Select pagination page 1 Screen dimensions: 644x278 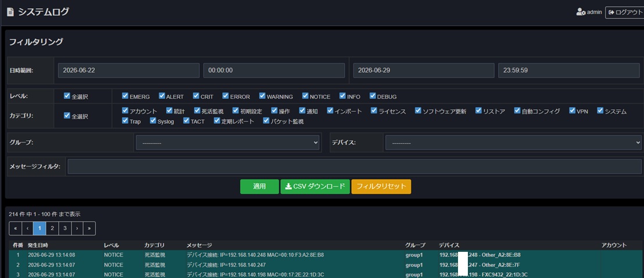tap(40, 228)
